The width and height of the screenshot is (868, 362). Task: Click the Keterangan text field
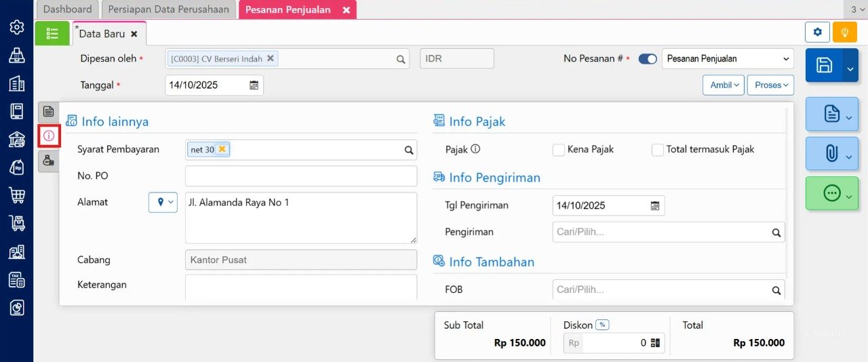[301, 286]
